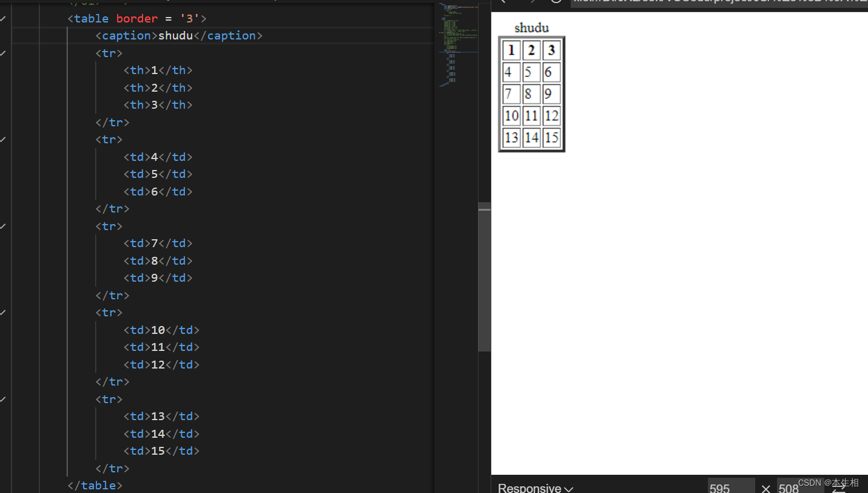Click the <th>3</th> code line
868x493 pixels.
(158, 105)
